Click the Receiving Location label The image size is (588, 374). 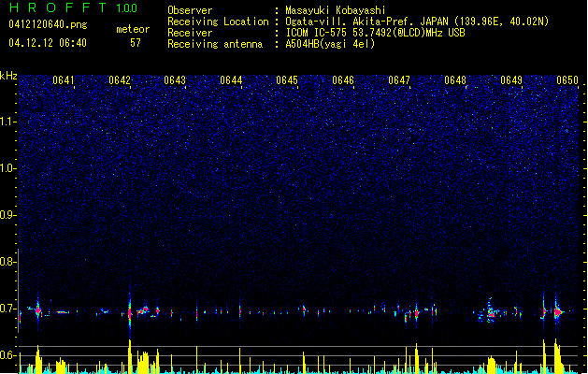click(x=218, y=22)
